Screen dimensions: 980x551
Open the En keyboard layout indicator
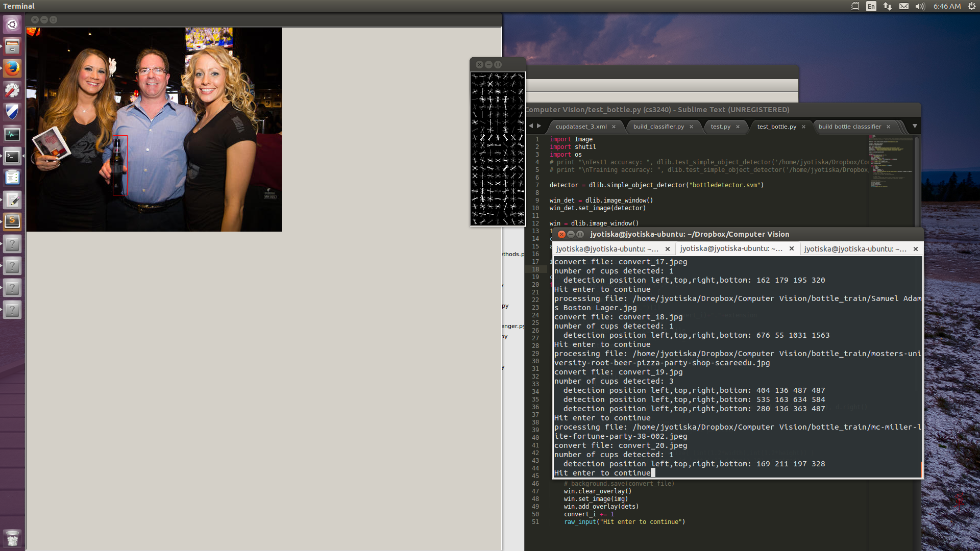coord(871,6)
